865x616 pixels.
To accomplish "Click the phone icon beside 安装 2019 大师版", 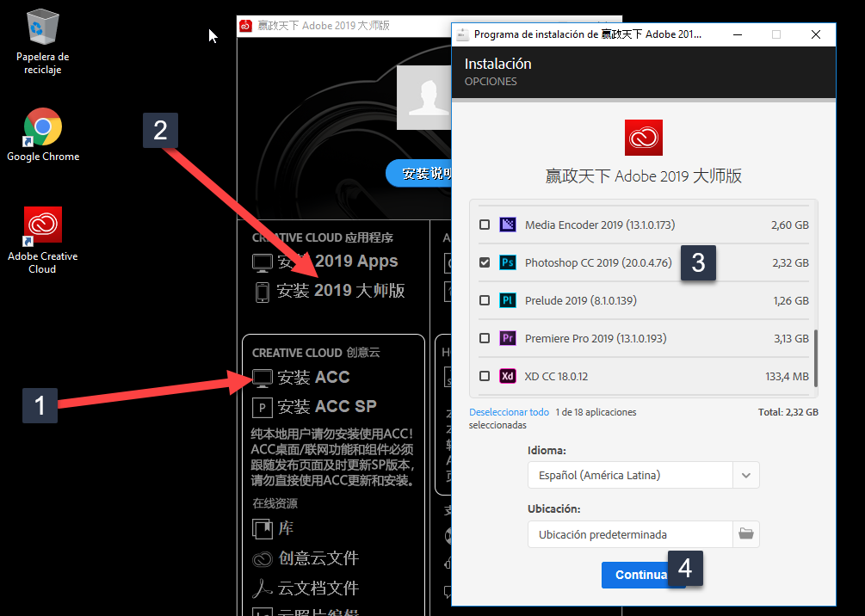I will [263, 292].
